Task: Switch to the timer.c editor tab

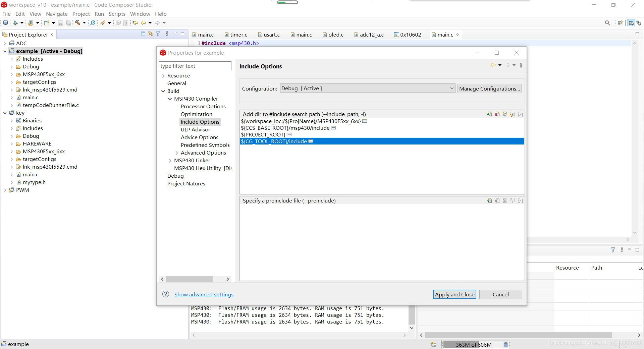Action: point(236,35)
